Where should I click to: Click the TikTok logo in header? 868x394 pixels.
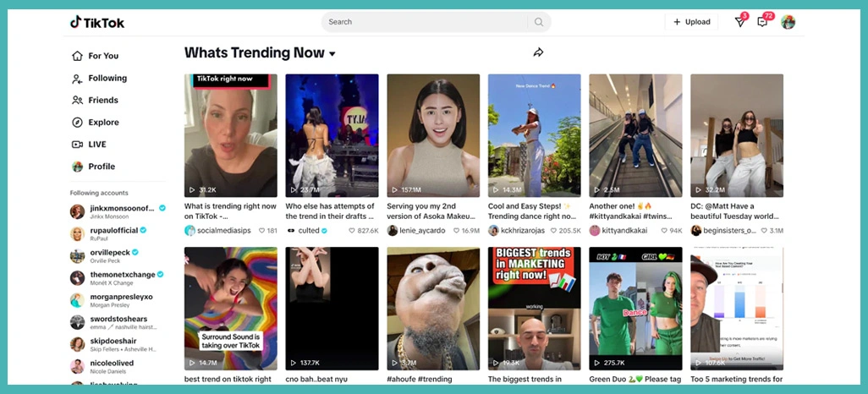point(97,23)
